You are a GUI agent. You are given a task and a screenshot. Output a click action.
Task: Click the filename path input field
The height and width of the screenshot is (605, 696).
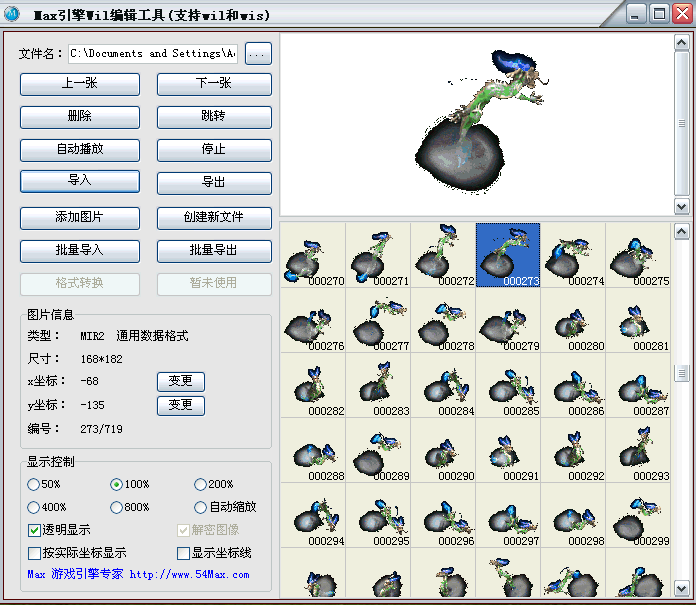pyautogui.click(x=153, y=54)
